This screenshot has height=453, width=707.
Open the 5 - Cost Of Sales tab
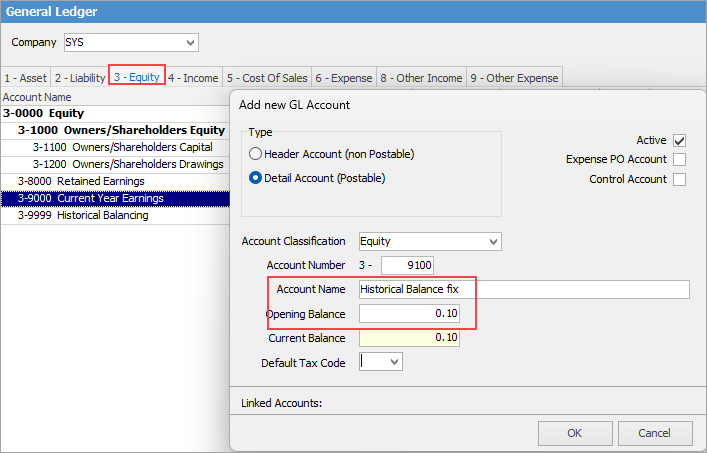266,77
